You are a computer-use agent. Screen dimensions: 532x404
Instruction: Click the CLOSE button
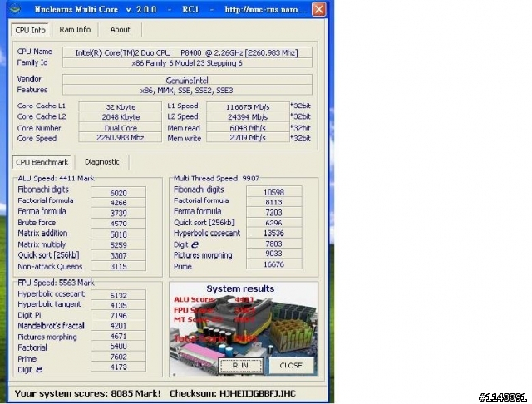coord(291,366)
